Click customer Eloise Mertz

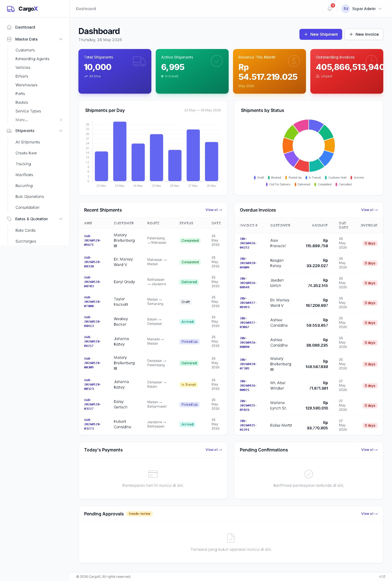point(281,425)
